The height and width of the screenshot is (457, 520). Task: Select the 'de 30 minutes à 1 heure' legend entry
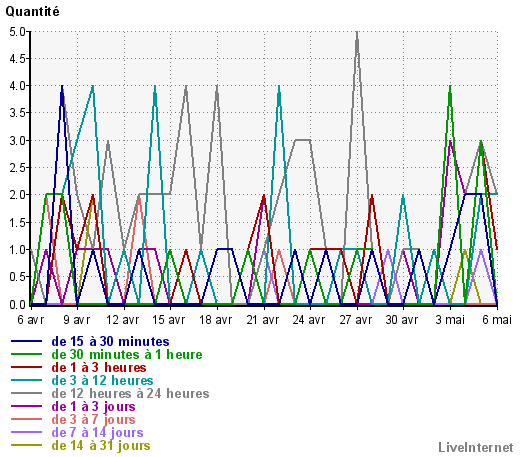tap(127, 354)
